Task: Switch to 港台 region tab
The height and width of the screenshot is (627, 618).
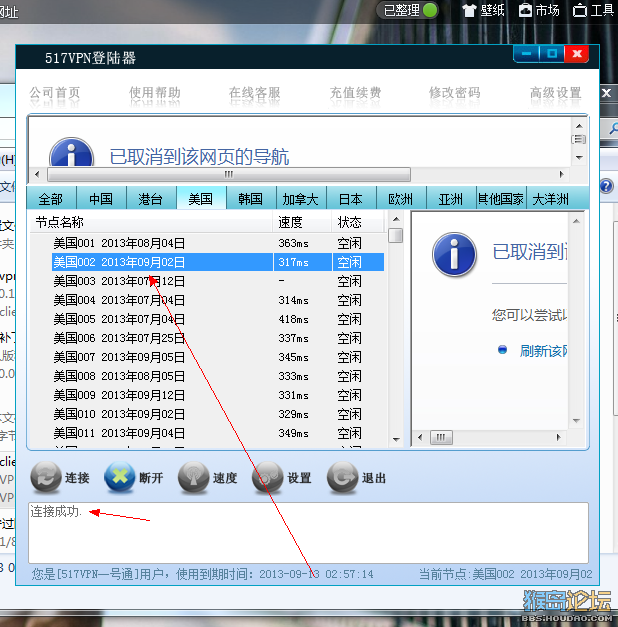Action: click(151, 198)
